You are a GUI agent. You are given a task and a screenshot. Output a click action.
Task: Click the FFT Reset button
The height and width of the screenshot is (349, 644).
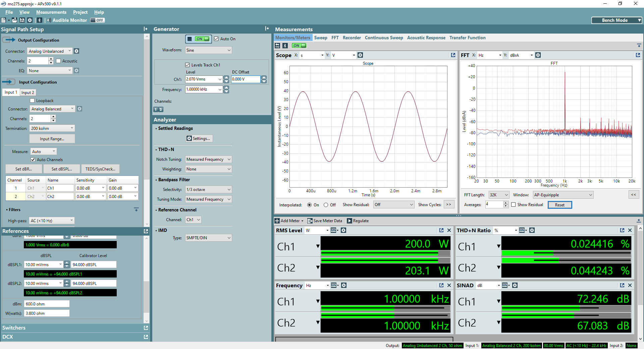tap(560, 205)
